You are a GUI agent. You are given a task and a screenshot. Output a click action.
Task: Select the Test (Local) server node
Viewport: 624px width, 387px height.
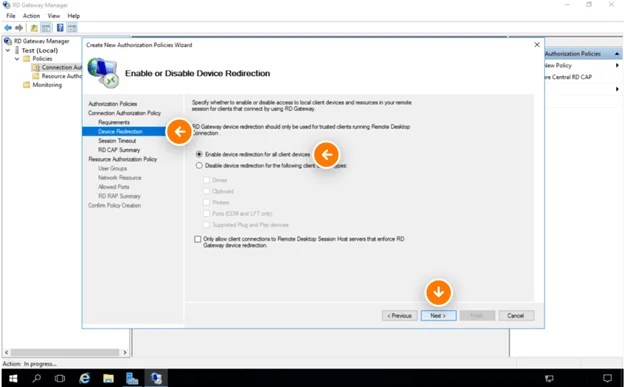tap(39, 50)
